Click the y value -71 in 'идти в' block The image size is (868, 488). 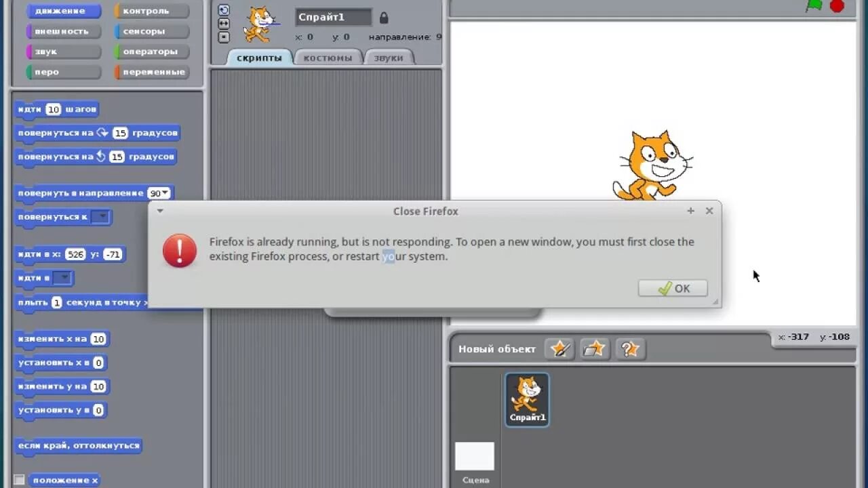point(113,254)
